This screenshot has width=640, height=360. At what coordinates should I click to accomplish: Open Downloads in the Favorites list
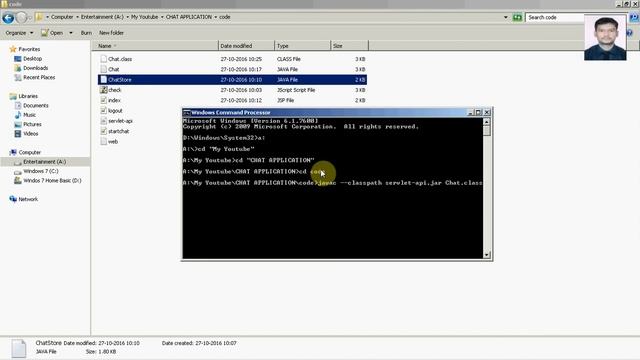point(36,68)
